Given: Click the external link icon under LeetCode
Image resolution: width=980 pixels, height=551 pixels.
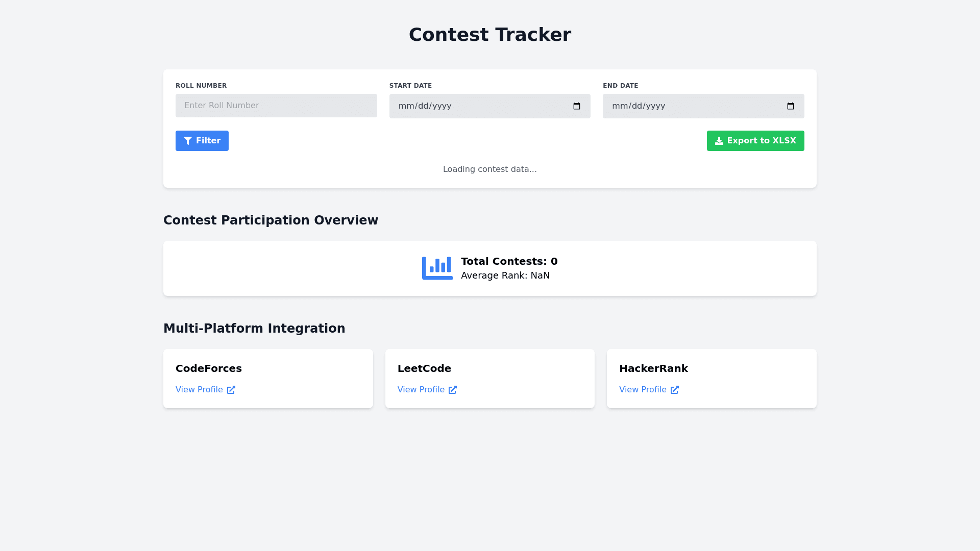Looking at the screenshot, I should tap(453, 390).
